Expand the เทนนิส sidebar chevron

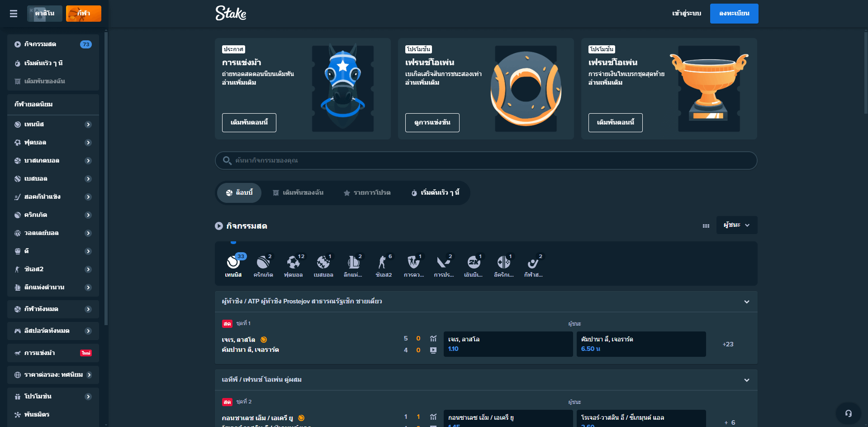click(x=88, y=125)
